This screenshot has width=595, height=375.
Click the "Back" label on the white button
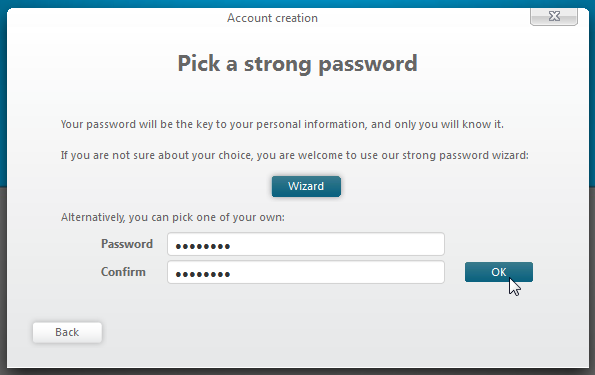67,332
